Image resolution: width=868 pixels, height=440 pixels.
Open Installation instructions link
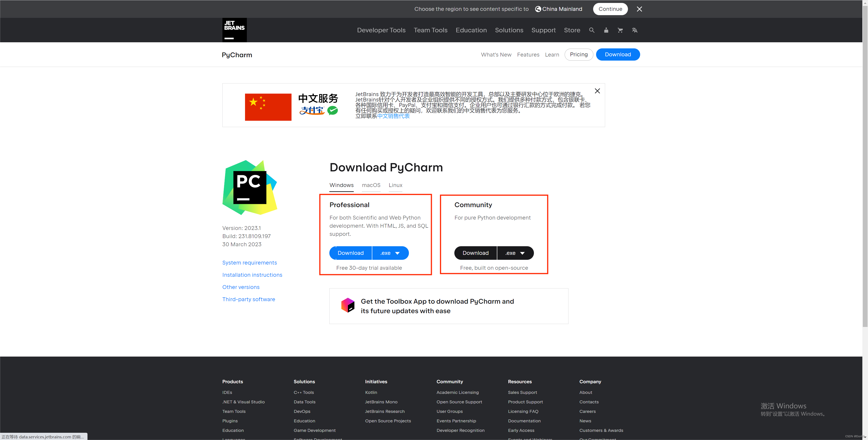point(252,275)
